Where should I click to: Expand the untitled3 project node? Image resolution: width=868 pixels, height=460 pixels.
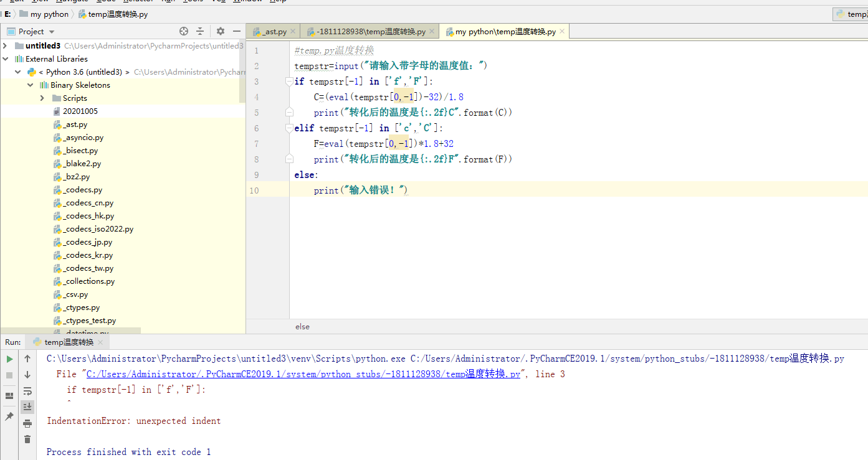coord(6,45)
